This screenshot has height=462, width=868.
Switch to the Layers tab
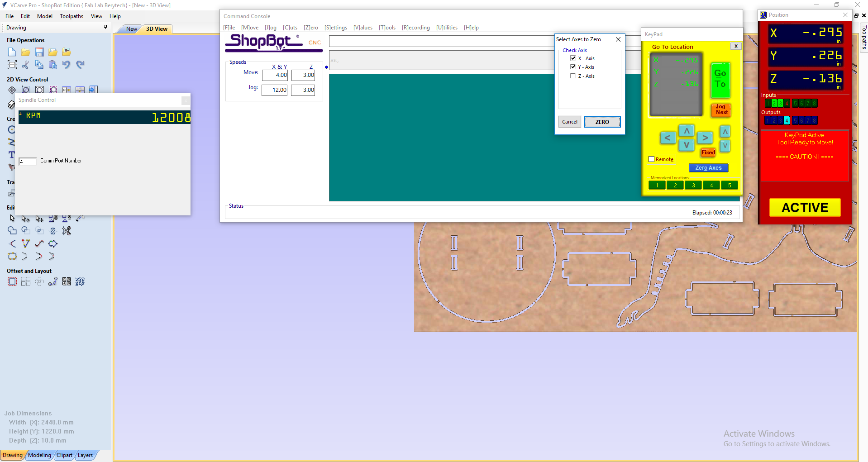click(x=85, y=455)
